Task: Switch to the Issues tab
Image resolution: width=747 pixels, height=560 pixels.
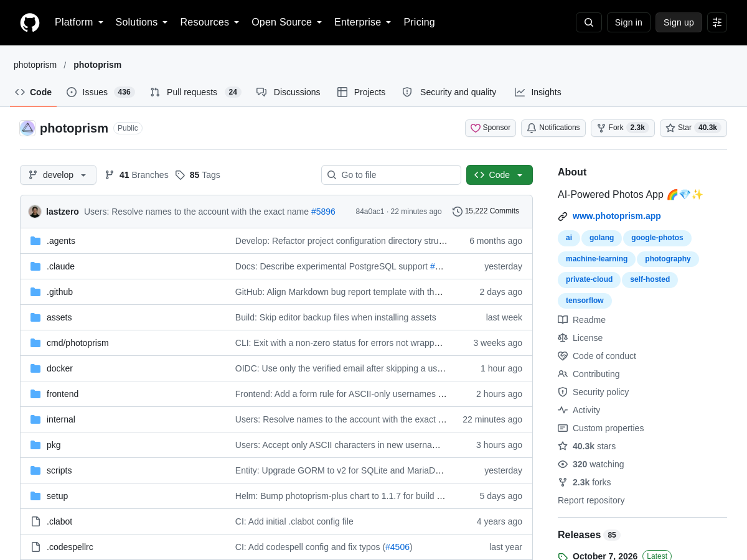Action: click(x=100, y=92)
